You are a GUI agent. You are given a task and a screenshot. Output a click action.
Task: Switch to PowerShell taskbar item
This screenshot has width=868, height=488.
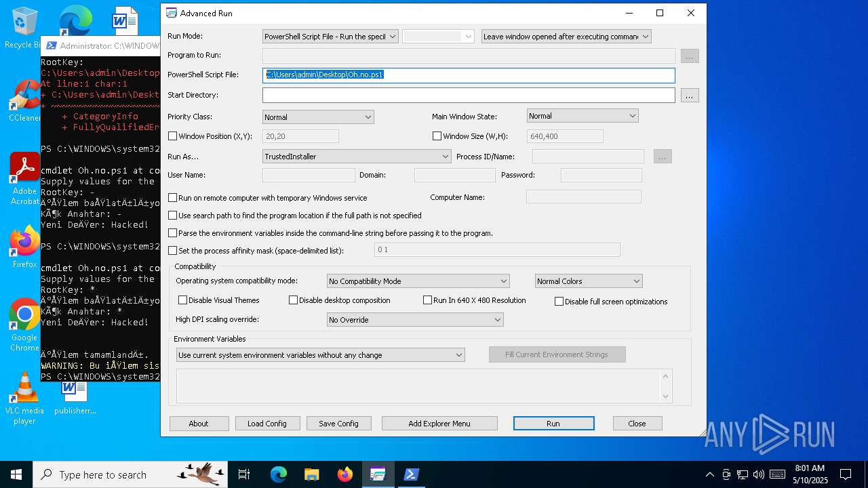[411, 474]
